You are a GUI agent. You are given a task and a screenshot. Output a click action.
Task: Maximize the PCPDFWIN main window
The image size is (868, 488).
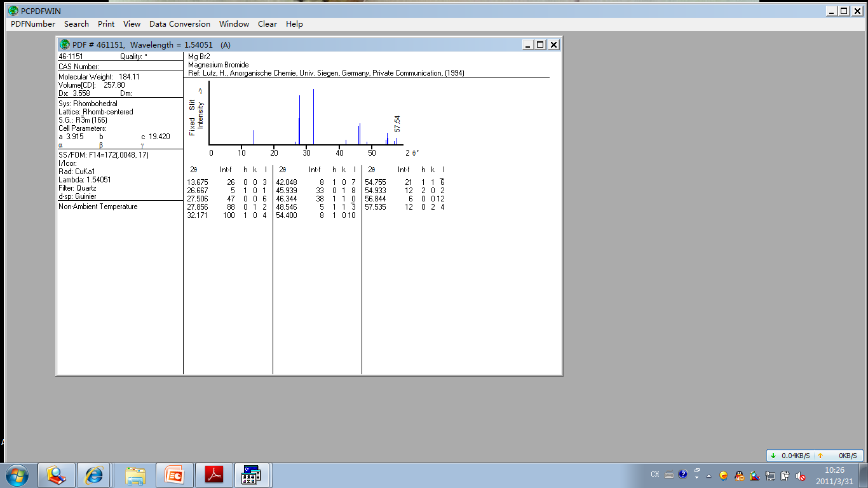pyautogui.click(x=844, y=11)
